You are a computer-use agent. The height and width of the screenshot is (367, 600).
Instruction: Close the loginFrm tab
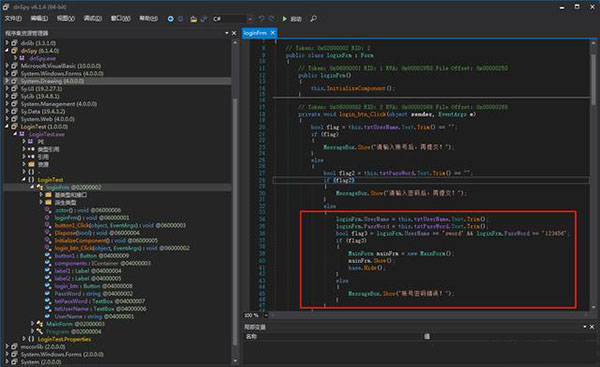point(273,33)
